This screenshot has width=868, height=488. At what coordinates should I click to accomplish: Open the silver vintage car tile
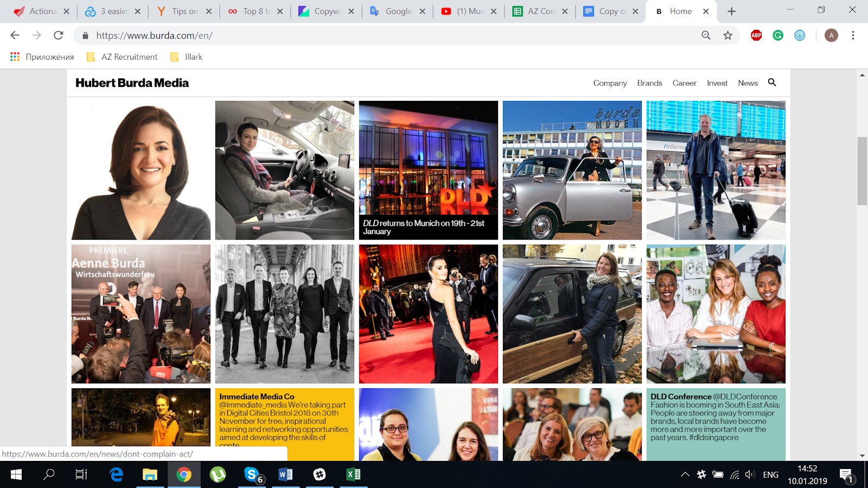coord(572,170)
